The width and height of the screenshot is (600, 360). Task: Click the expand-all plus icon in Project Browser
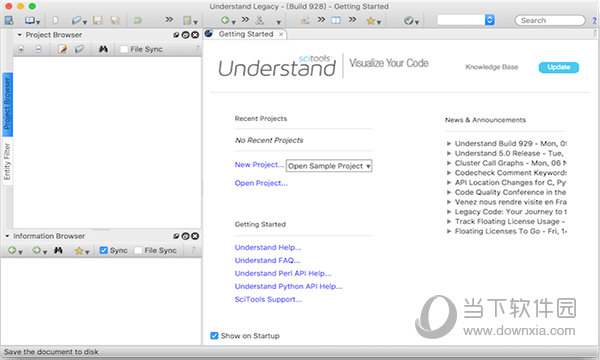21,49
